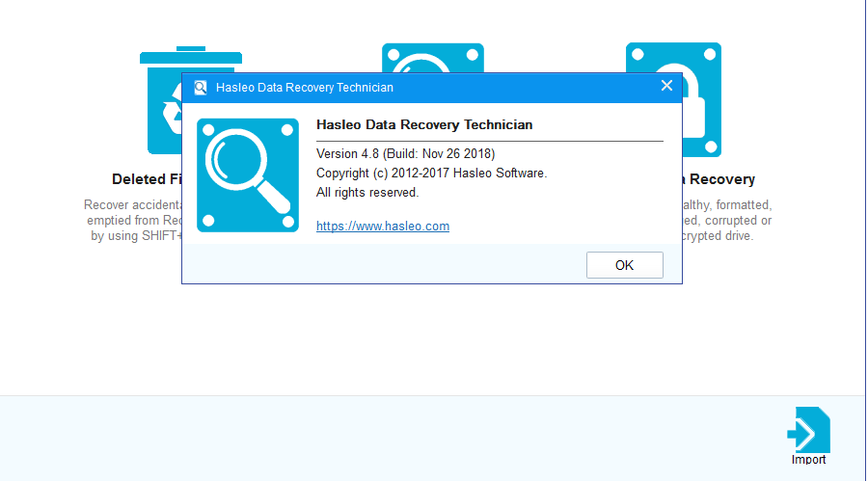
Task: Click the 'Version 4.8 (Build: Nov 26 2018)' text
Action: click(x=405, y=153)
